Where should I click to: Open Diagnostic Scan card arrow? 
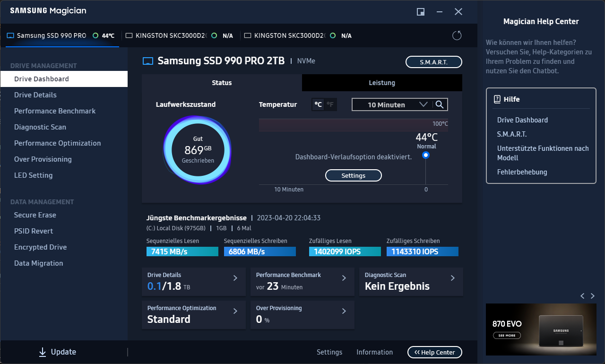[453, 278]
